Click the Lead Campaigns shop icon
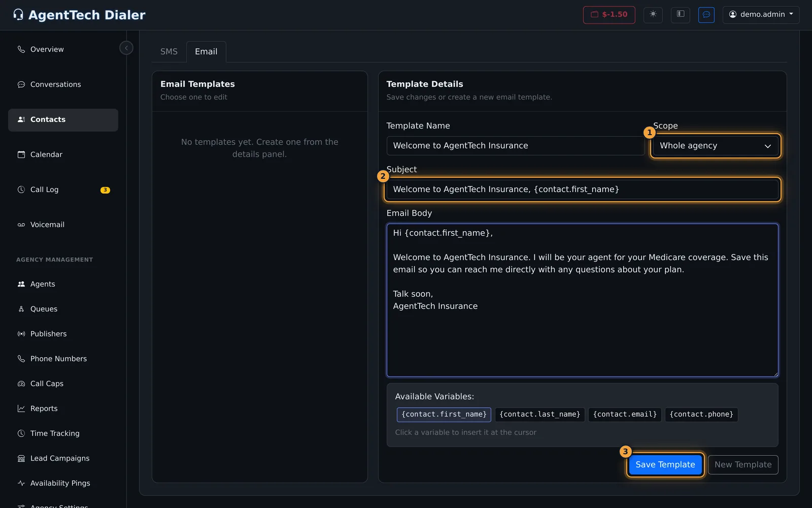 coord(21,458)
